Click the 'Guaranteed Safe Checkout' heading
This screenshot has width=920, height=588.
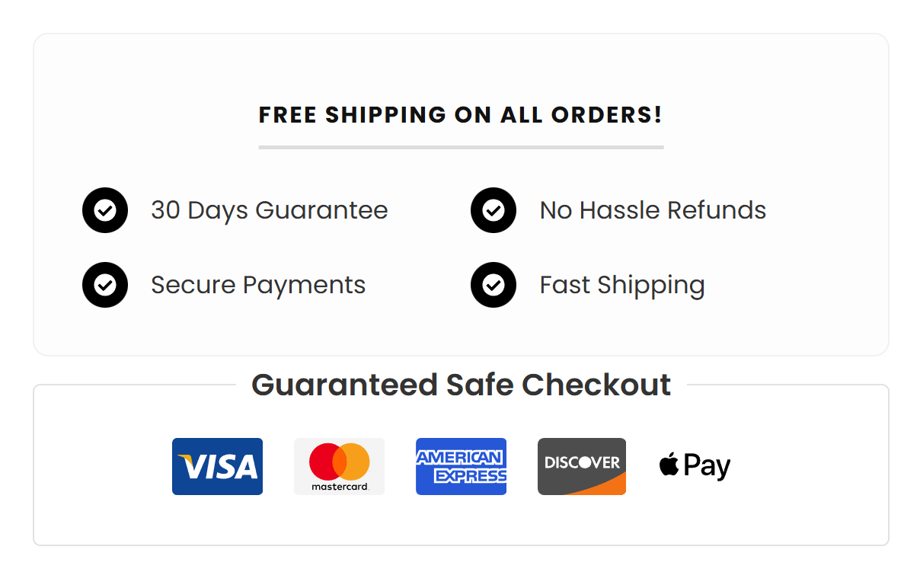point(461,385)
